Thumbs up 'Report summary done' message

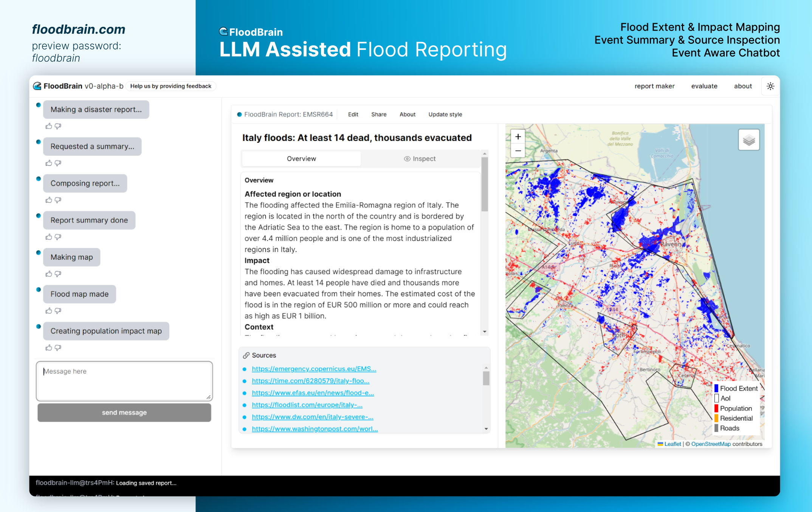(x=49, y=237)
